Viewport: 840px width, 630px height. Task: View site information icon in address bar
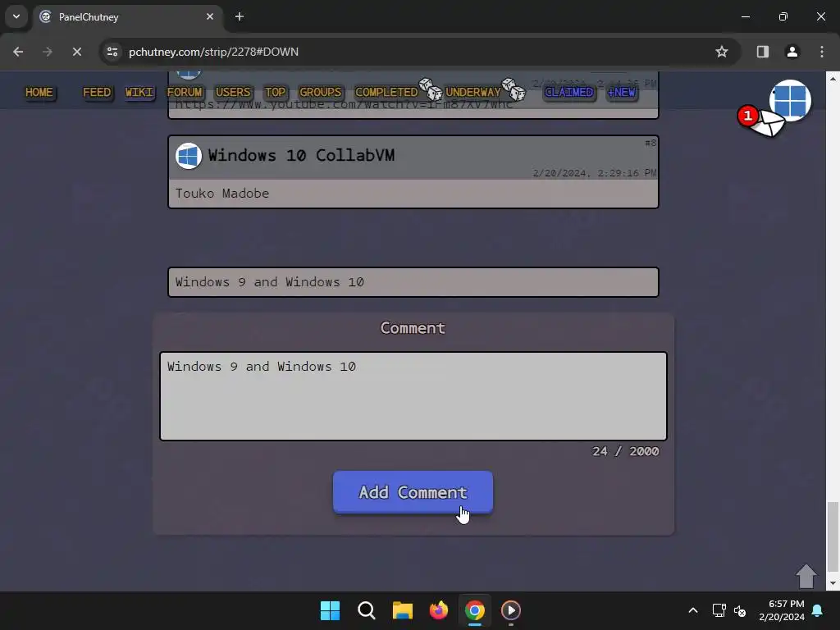112,52
